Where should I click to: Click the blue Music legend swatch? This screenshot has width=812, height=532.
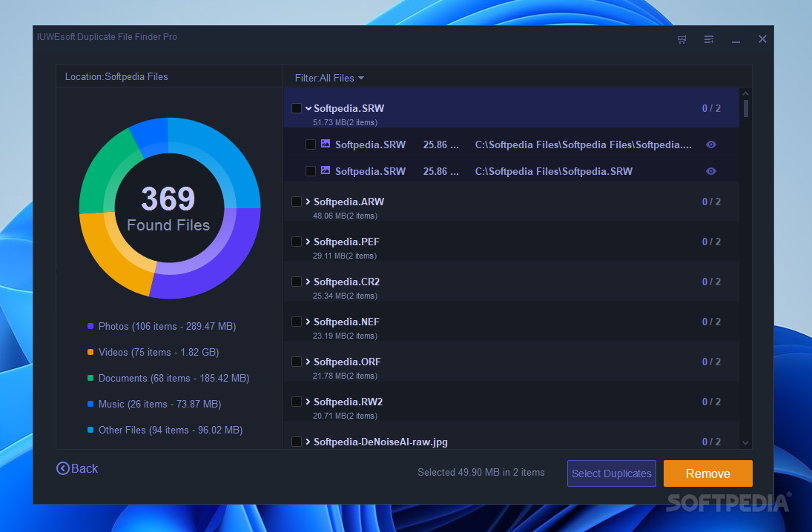[90, 404]
